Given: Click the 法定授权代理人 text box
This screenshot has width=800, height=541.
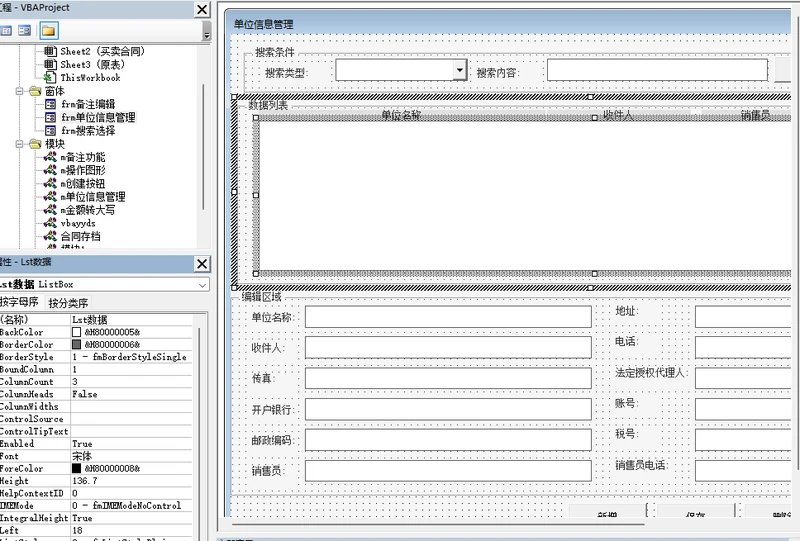Looking at the screenshot, I should point(743,378).
